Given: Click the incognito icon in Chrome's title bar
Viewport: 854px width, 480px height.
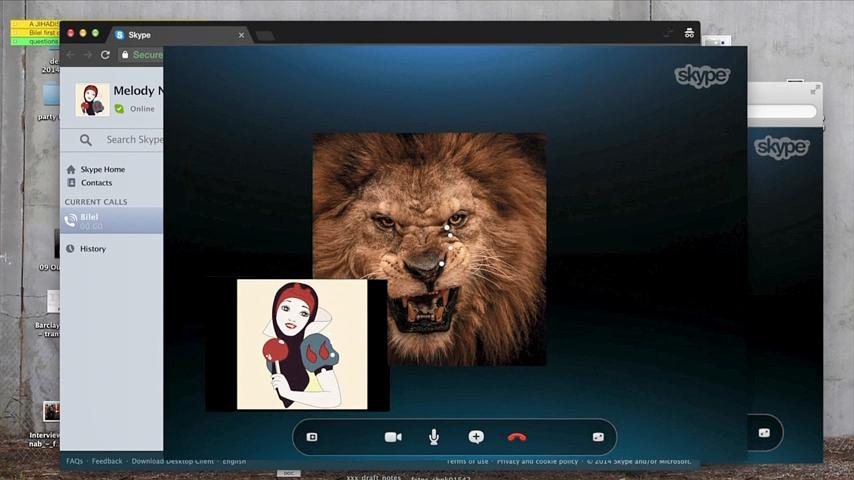Looking at the screenshot, I should tap(689, 34).
